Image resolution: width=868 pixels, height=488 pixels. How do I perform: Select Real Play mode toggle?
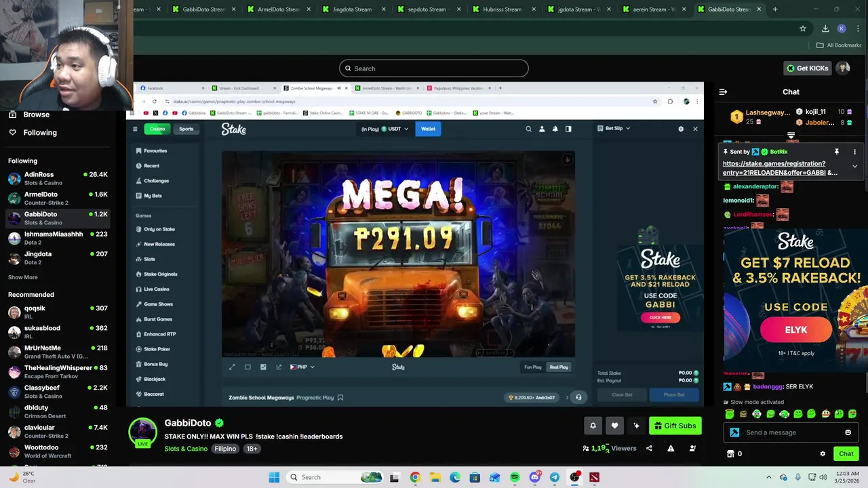pyautogui.click(x=559, y=367)
